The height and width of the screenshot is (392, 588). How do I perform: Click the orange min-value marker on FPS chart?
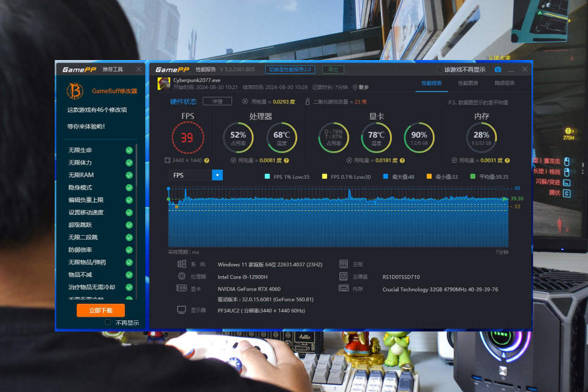[x=176, y=206]
